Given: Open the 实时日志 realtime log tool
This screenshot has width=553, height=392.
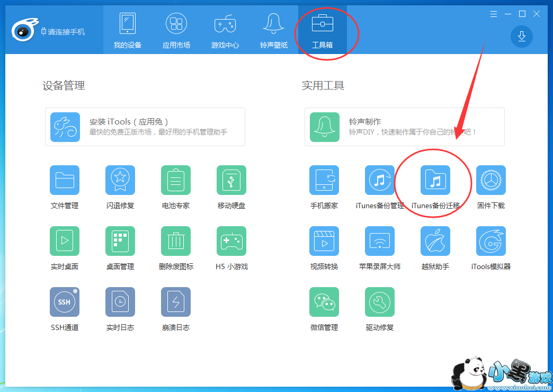Looking at the screenshot, I should tap(120, 301).
